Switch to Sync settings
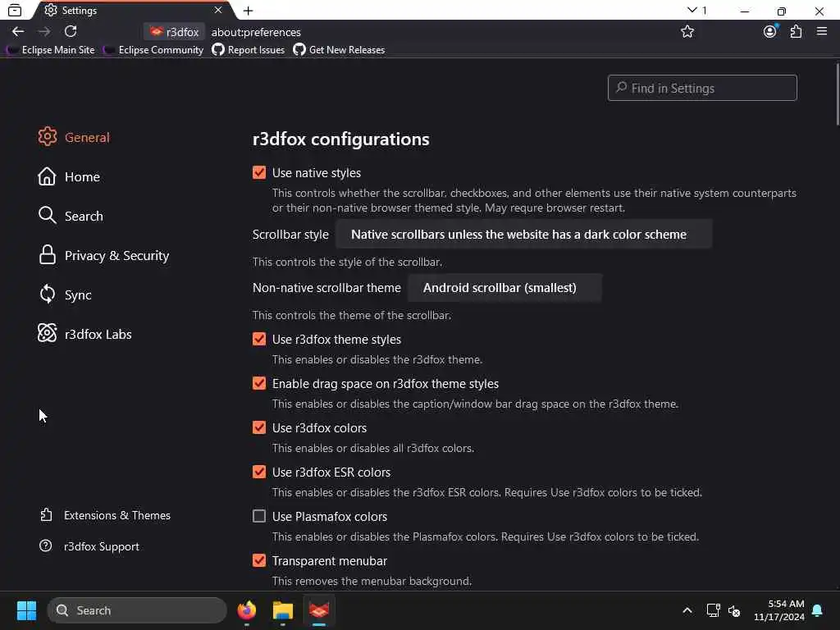The image size is (840, 630). (65, 294)
